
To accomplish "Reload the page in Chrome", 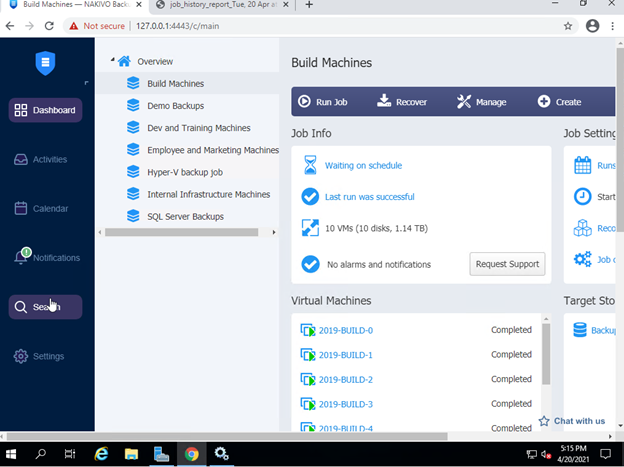I will [49, 26].
